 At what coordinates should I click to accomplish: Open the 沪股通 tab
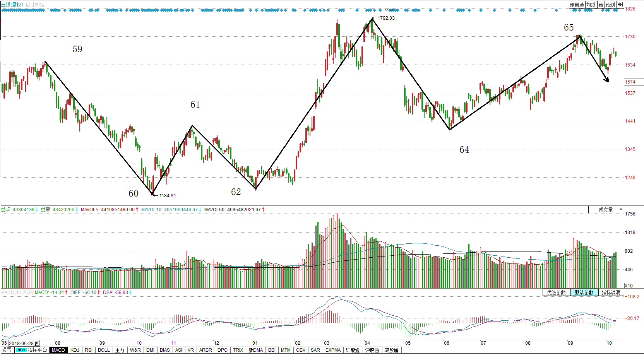(x=372, y=350)
